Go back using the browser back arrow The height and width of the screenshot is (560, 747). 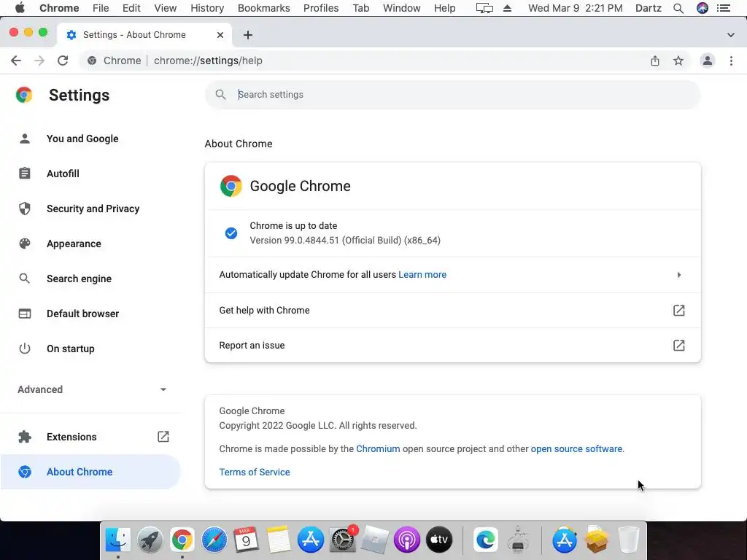pyautogui.click(x=16, y=61)
